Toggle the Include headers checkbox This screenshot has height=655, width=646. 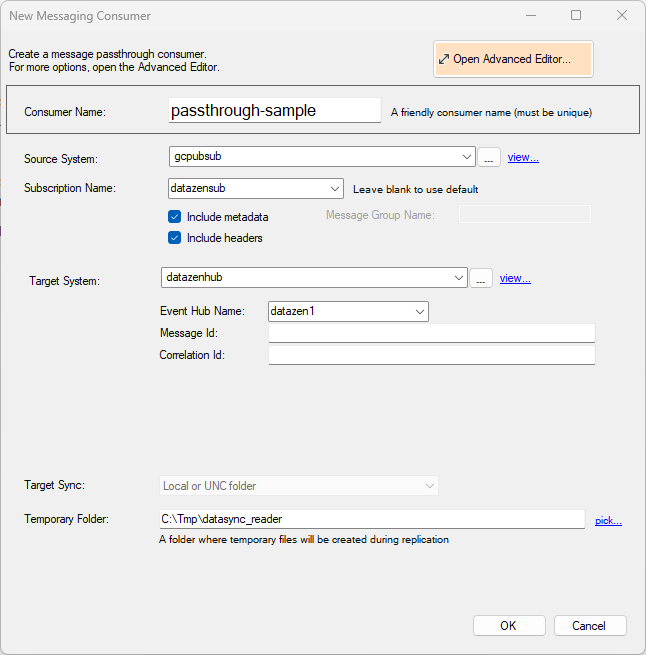pos(174,238)
